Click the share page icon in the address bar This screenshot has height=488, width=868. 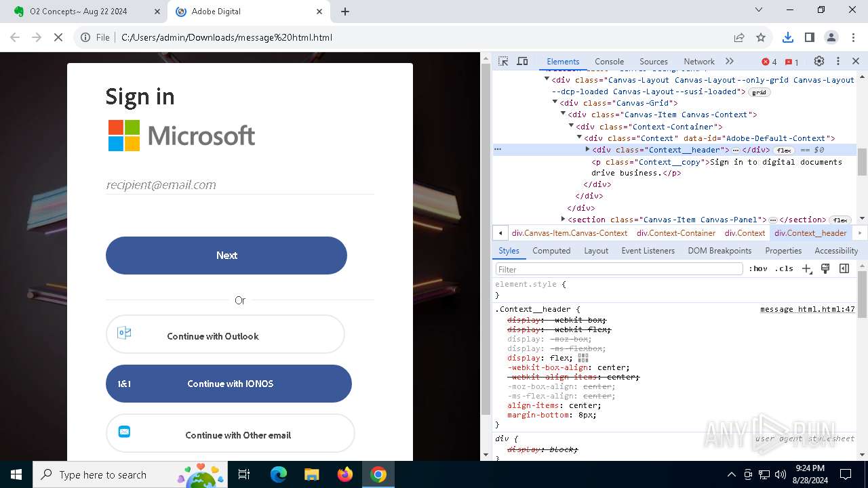pos(739,37)
